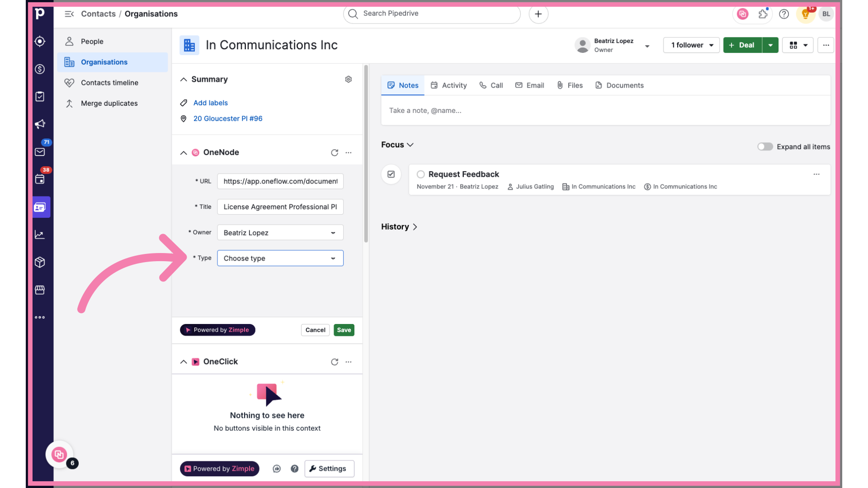
Task: Open the Owner dropdown Beatriz Lopez
Action: pos(280,233)
